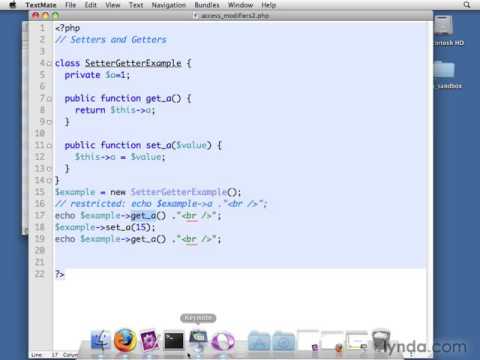
Task: Open the Trash in the Dock
Action: tap(381, 340)
